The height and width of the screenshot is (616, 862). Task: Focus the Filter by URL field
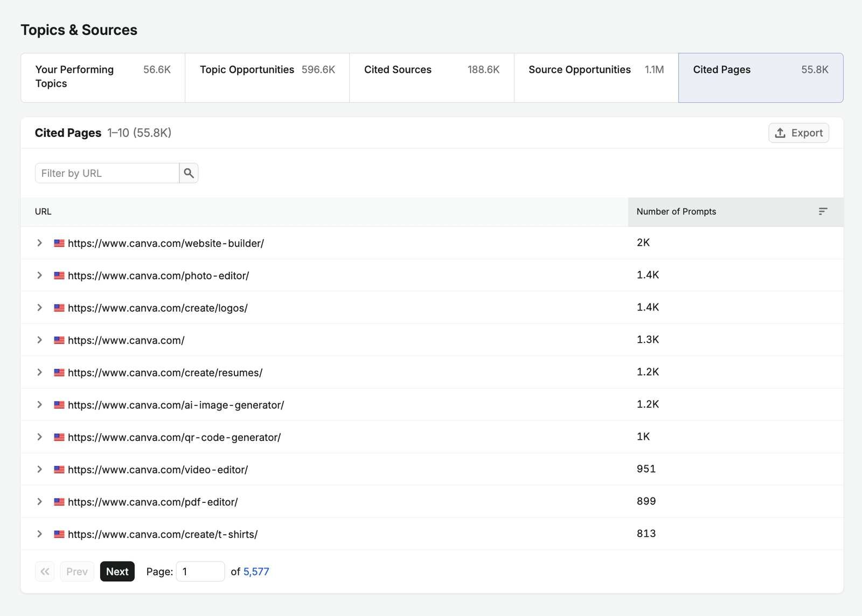[x=107, y=173]
